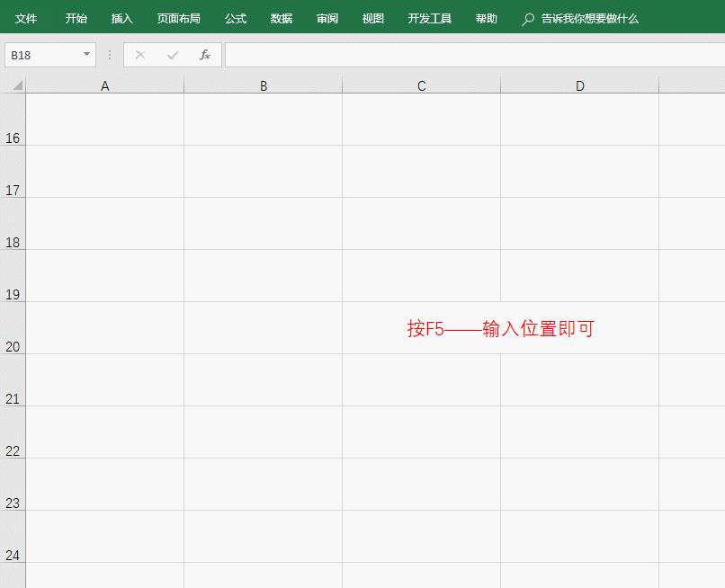Open the 帮助 ribbon tab

pyautogui.click(x=486, y=17)
